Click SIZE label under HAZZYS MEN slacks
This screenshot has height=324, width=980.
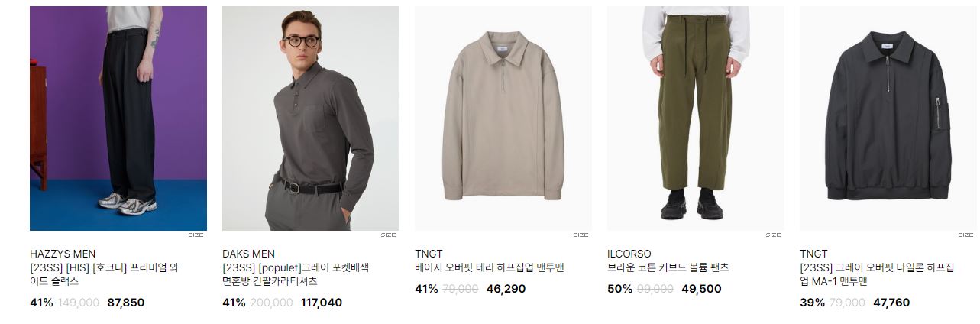pos(196,235)
